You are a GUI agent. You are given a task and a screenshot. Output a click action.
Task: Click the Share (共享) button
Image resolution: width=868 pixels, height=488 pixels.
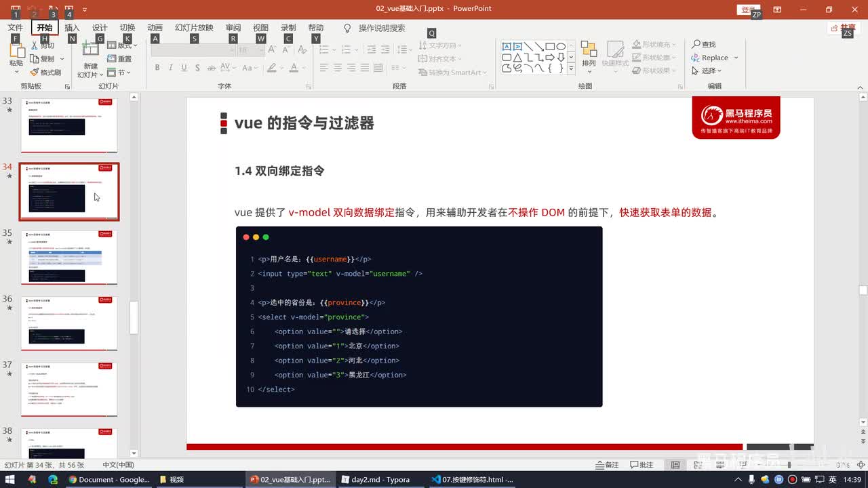[844, 28]
